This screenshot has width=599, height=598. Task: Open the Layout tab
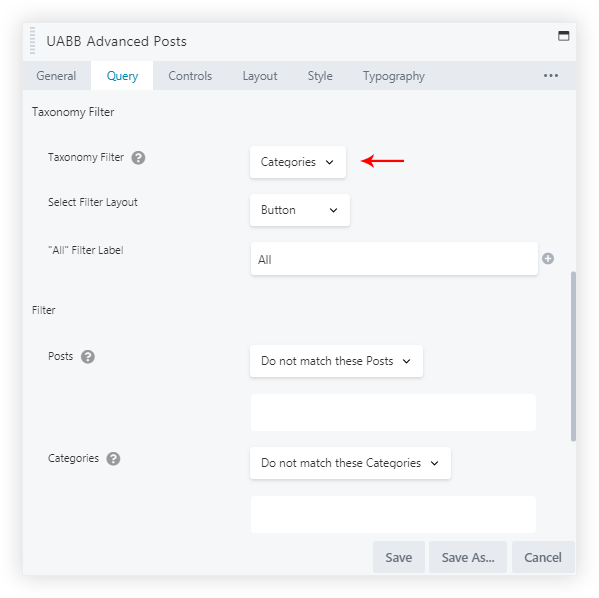260,76
